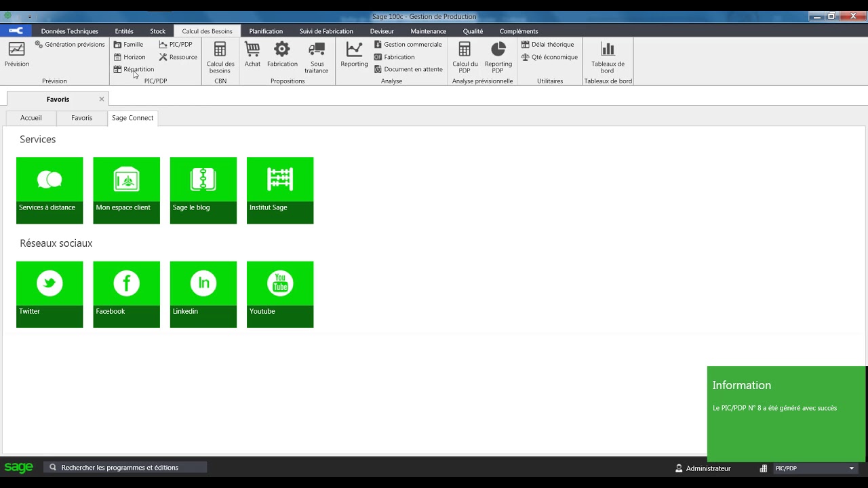The width and height of the screenshot is (868, 488).
Task: Click Document en attente
Action: tap(409, 69)
